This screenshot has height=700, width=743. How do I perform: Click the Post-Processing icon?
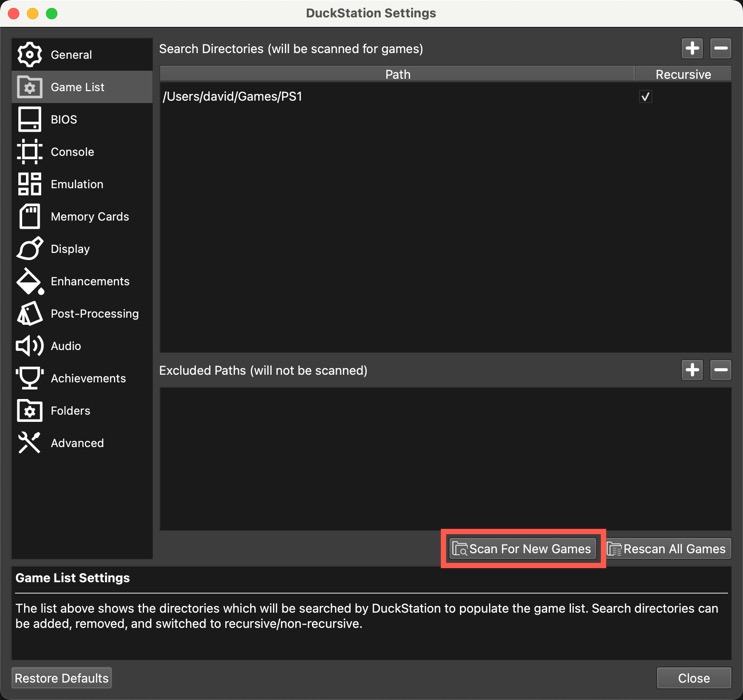coord(29,313)
